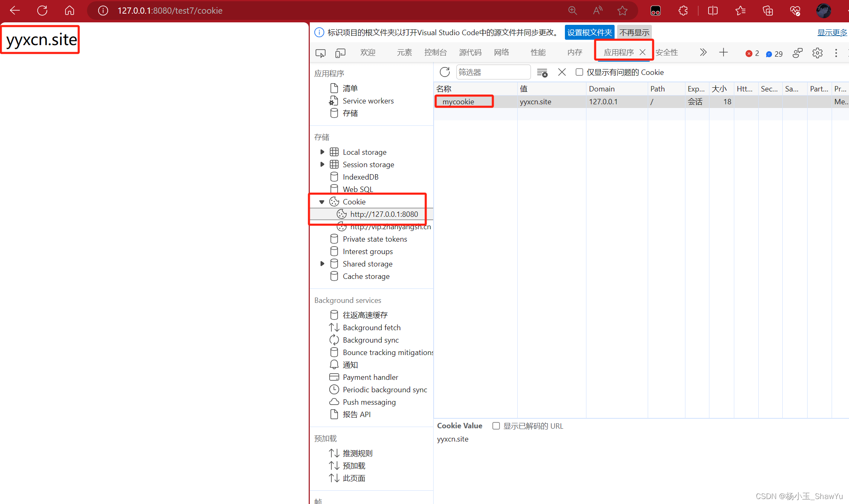Click the cookie 筛选器 filter field
The height and width of the screenshot is (504, 849).
[x=493, y=72]
